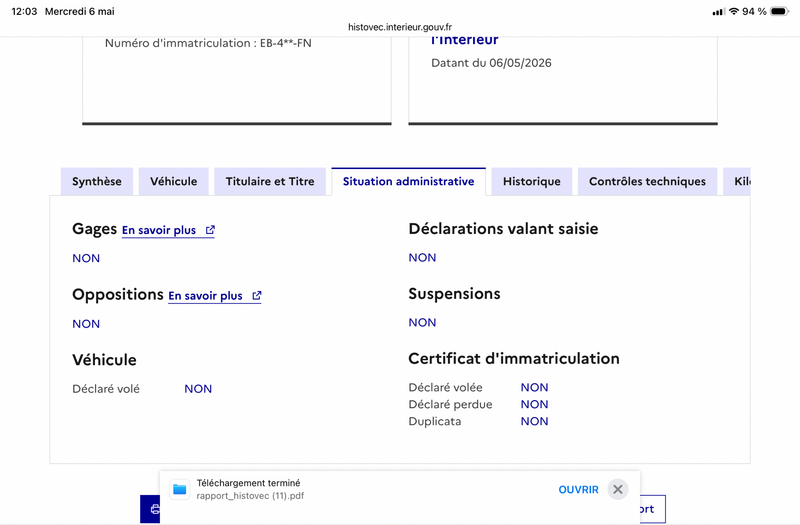This screenshot has width=800, height=525.
Task: Click the printer icon on blue button
Action: (x=155, y=509)
